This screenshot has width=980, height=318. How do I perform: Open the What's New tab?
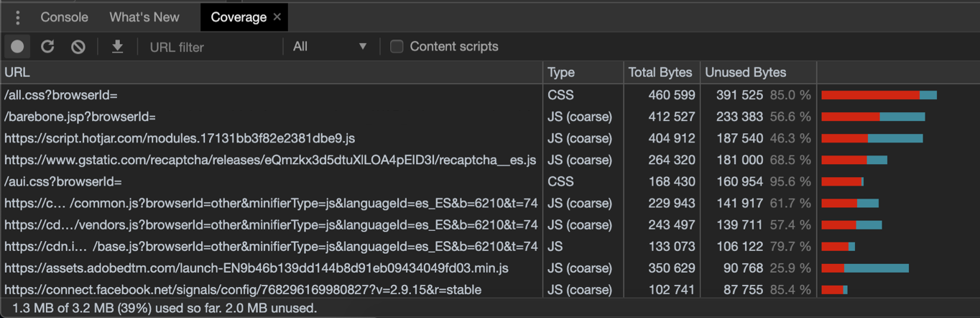point(144,17)
